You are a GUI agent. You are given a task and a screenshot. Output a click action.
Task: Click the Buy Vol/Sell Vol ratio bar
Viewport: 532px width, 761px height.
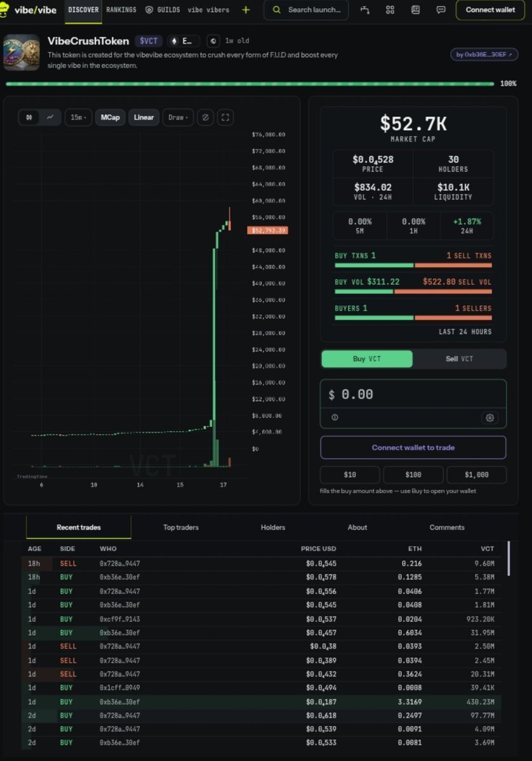[413, 292]
